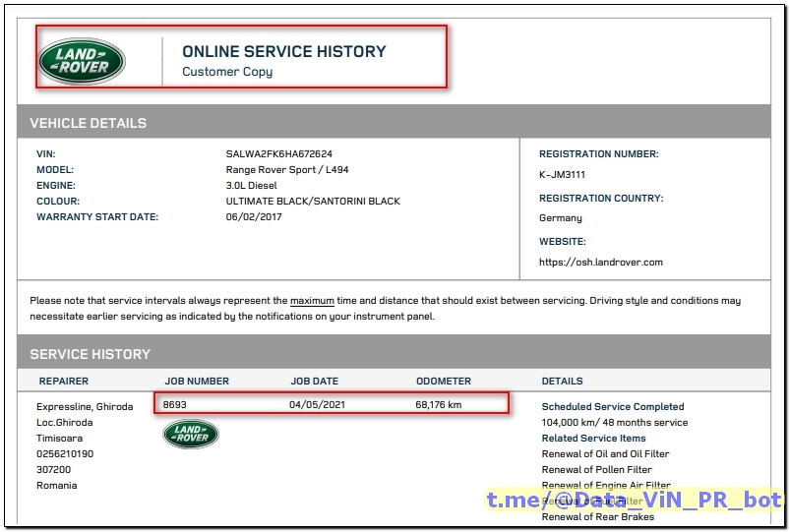The height and width of the screenshot is (532, 790).
Task: Click the MODEL label
Action: click(x=55, y=169)
